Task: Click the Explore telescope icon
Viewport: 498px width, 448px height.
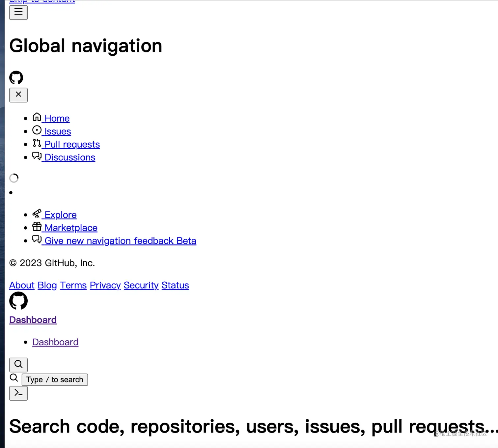Action: coord(37,214)
